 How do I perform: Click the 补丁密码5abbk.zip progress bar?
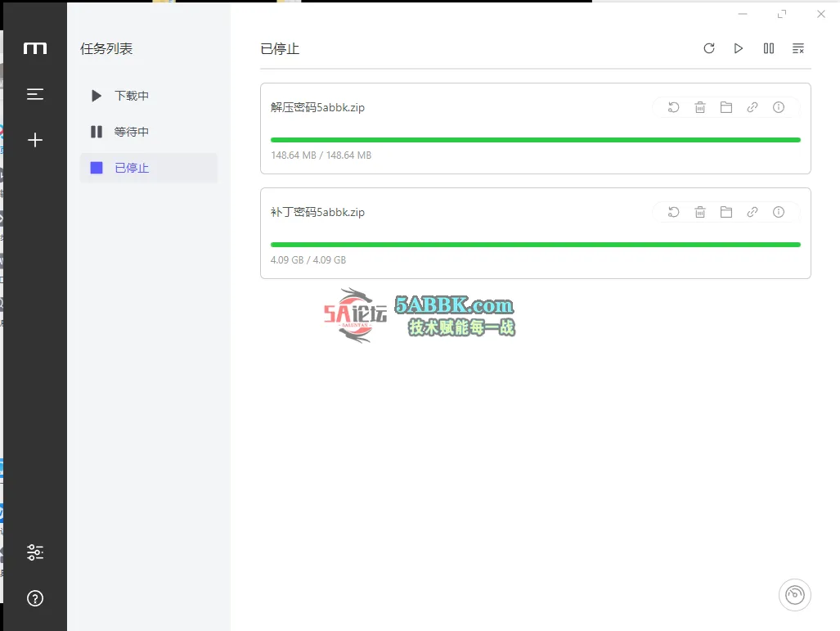click(535, 245)
